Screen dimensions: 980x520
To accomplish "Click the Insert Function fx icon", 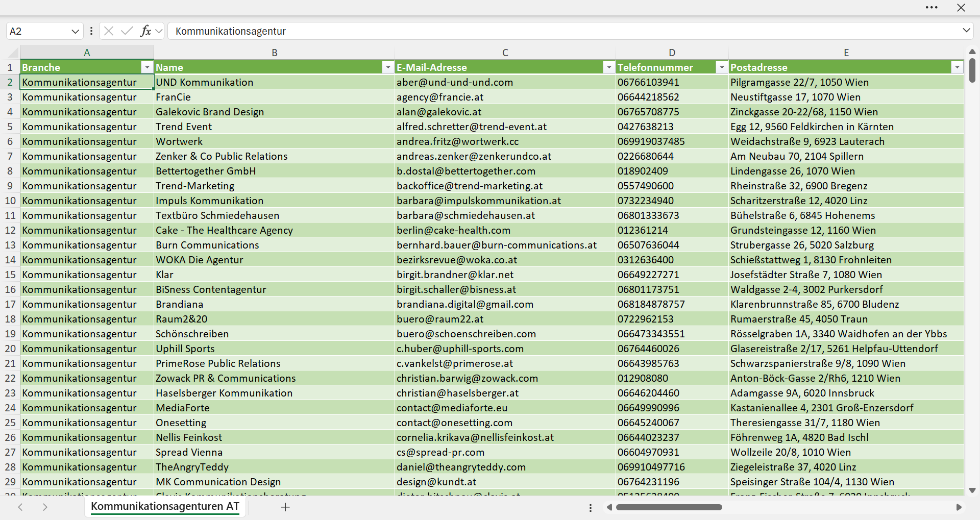I will (x=145, y=31).
